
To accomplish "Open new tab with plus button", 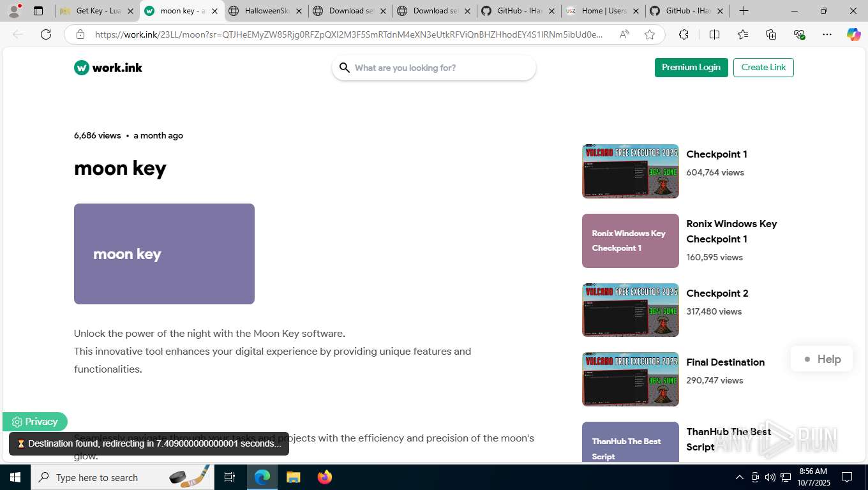I will 744,11.
